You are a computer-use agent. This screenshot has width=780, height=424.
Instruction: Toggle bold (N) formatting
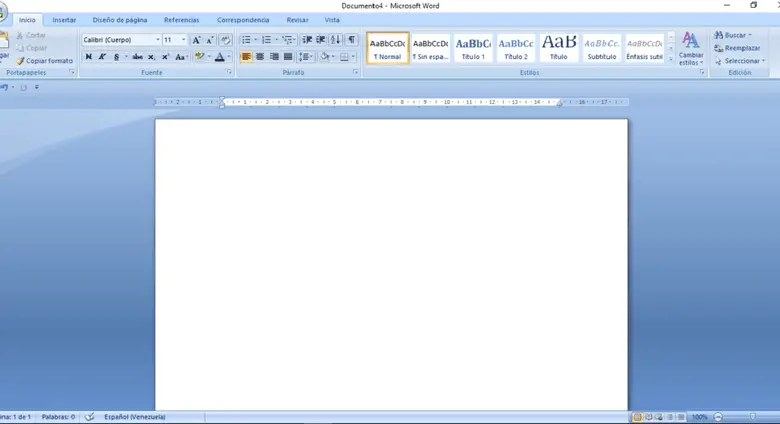tap(89, 57)
